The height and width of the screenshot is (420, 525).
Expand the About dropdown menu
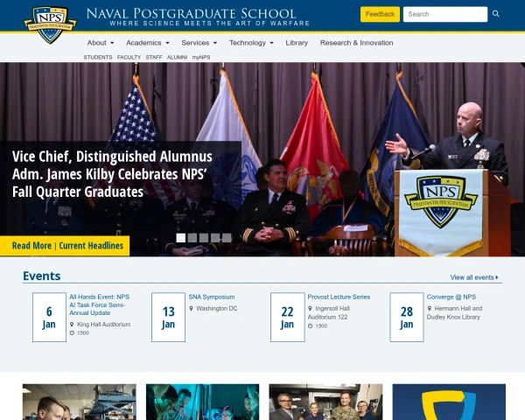pyautogui.click(x=101, y=43)
